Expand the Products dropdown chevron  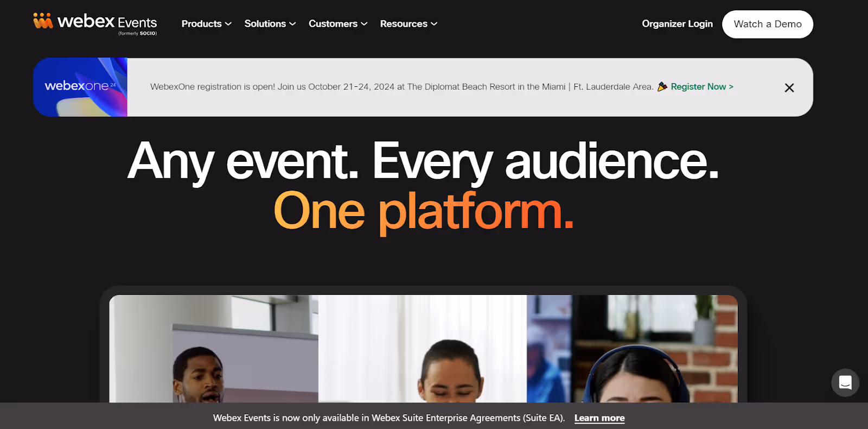(x=228, y=24)
